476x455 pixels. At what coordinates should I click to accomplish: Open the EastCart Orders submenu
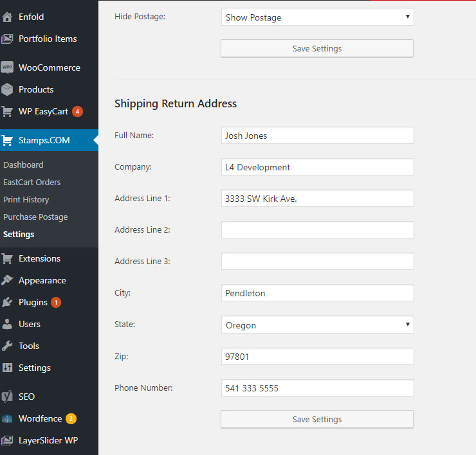(x=32, y=182)
